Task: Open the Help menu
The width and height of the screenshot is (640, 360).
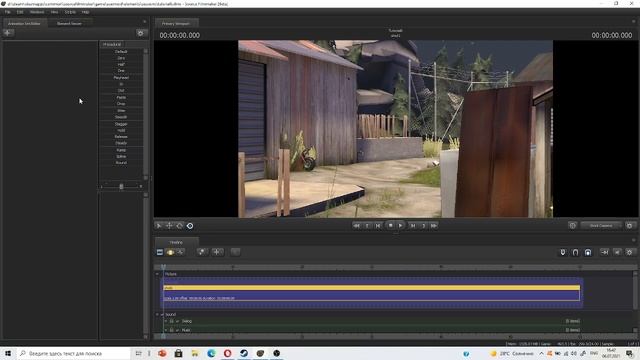Action: click(85, 12)
